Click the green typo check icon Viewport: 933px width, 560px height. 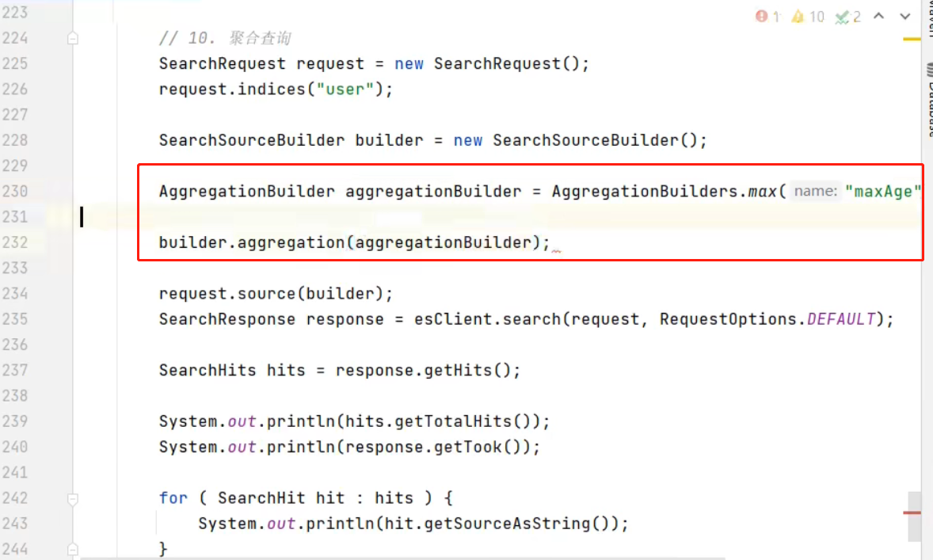[x=842, y=17]
